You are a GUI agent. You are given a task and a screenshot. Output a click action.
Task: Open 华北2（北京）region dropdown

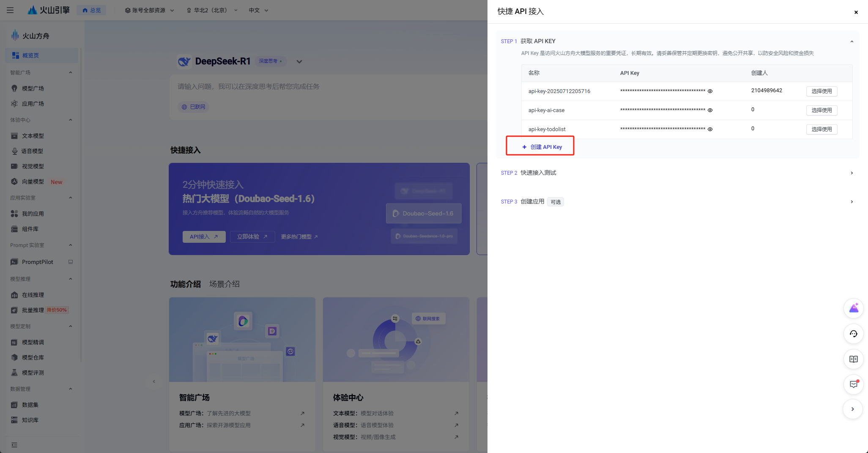(x=212, y=10)
